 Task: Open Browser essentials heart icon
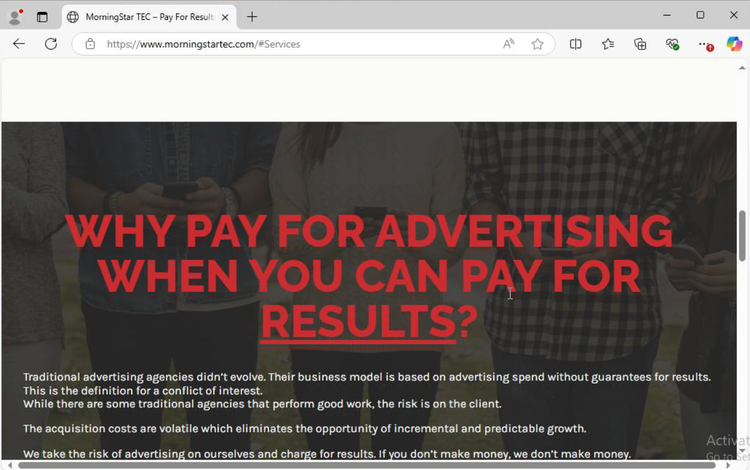(672, 44)
